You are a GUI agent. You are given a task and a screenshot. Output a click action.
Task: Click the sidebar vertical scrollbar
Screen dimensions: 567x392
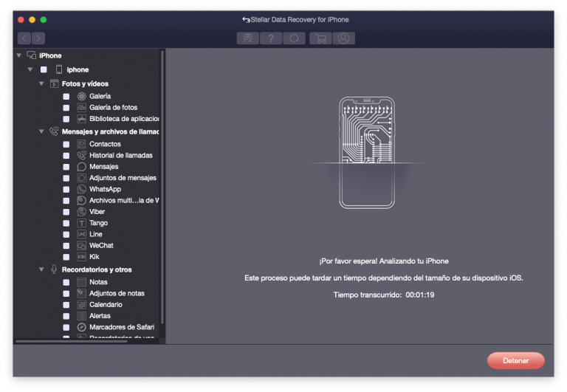tap(162, 188)
